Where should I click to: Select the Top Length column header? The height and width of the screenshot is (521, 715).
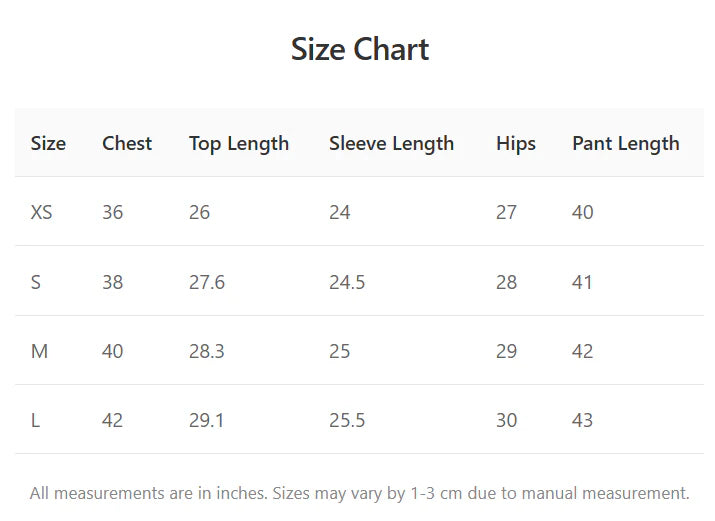(239, 143)
